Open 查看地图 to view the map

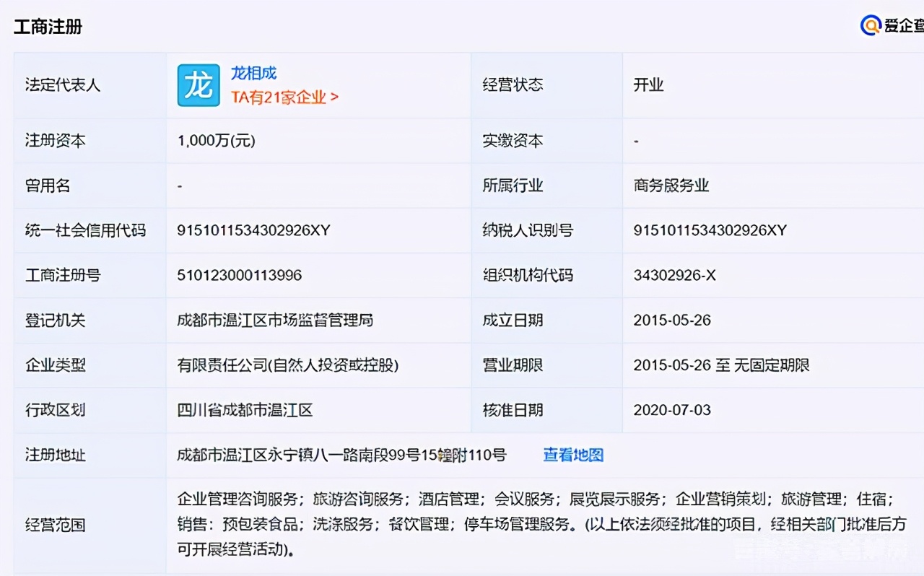tap(572, 455)
